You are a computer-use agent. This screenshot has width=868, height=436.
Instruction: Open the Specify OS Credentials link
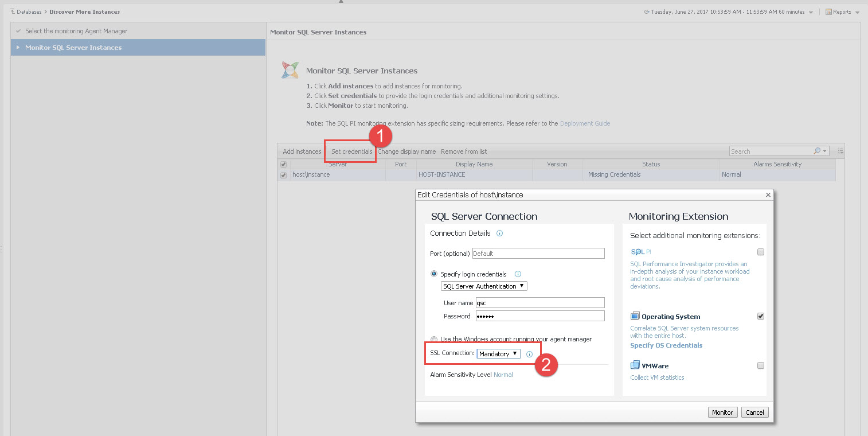click(x=666, y=345)
